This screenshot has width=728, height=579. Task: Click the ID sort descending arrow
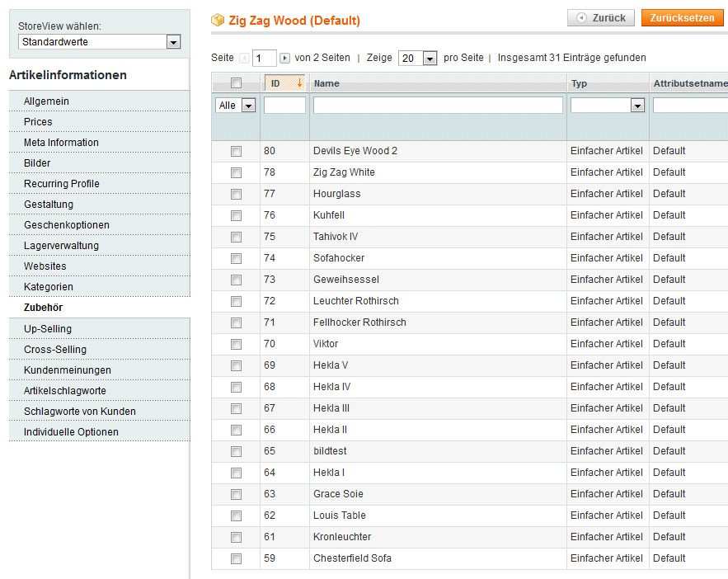coord(299,83)
